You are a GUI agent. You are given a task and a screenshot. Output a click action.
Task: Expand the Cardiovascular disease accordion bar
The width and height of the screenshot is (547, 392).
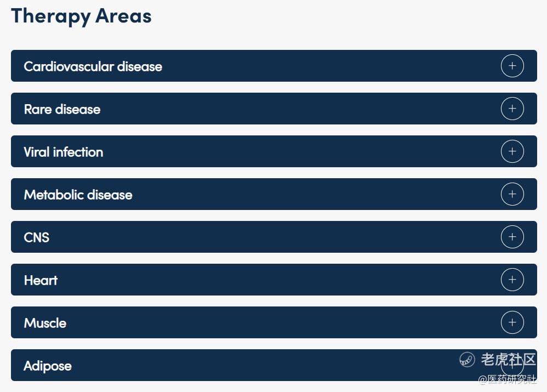pos(274,66)
